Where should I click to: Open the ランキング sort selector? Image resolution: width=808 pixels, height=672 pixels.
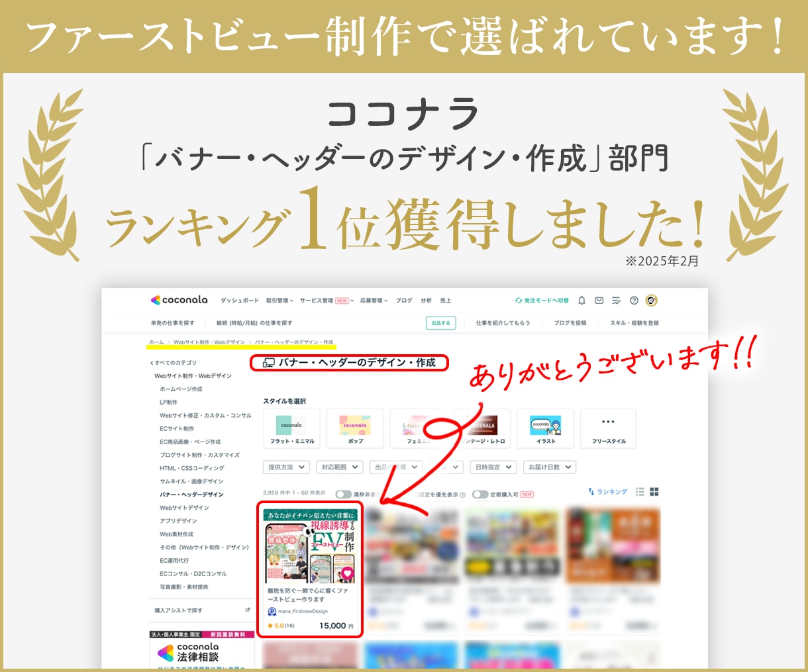(607, 492)
